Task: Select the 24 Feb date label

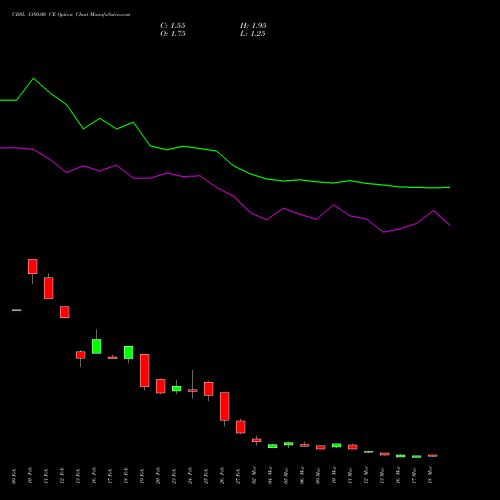Action: pos(190,476)
